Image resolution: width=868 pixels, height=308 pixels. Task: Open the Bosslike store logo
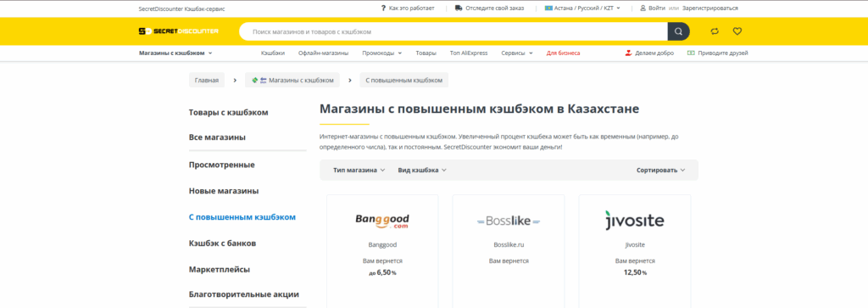click(x=509, y=221)
